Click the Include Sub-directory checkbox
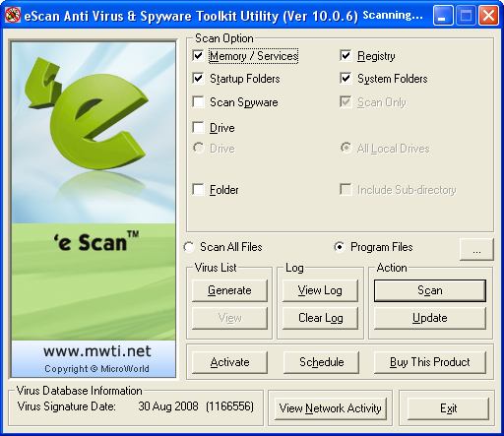The image size is (504, 436). (x=346, y=189)
